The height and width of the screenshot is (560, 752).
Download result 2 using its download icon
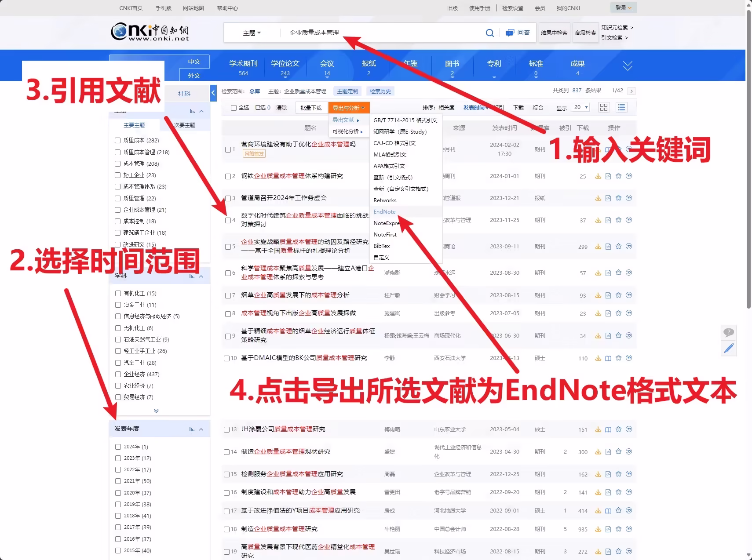point(598,176)
